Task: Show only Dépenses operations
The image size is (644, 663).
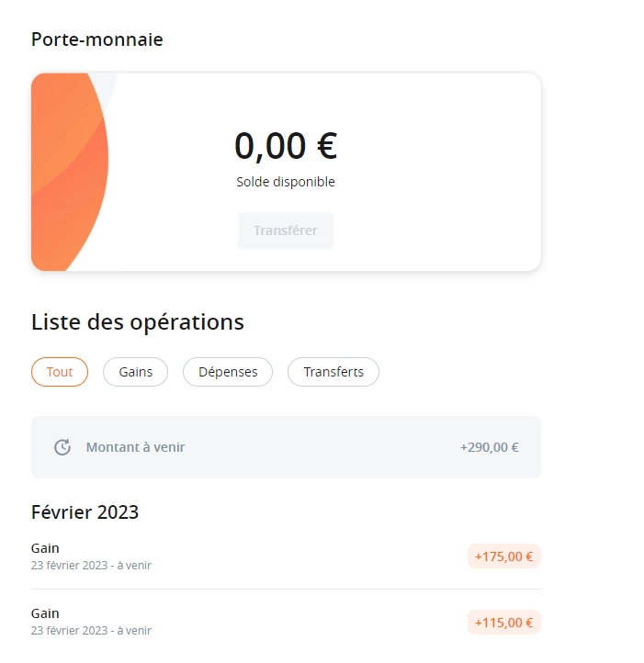Action: pyautogui.click(x=228, y=372)
